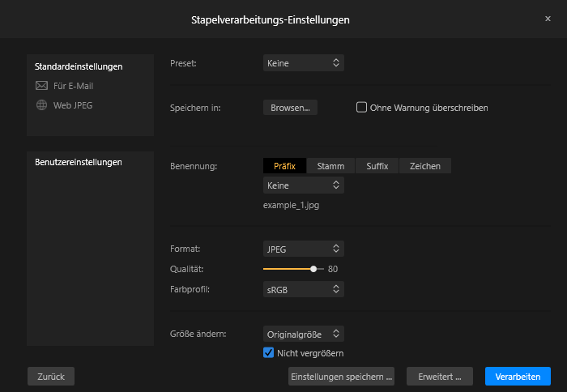Open the Preset dropdown
The image size is (567, 392).
point(304,63)
